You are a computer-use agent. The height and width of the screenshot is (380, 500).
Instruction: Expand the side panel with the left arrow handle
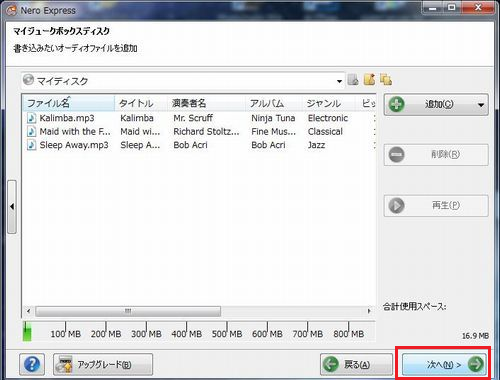pyautogui.click(x=12, y=207)
